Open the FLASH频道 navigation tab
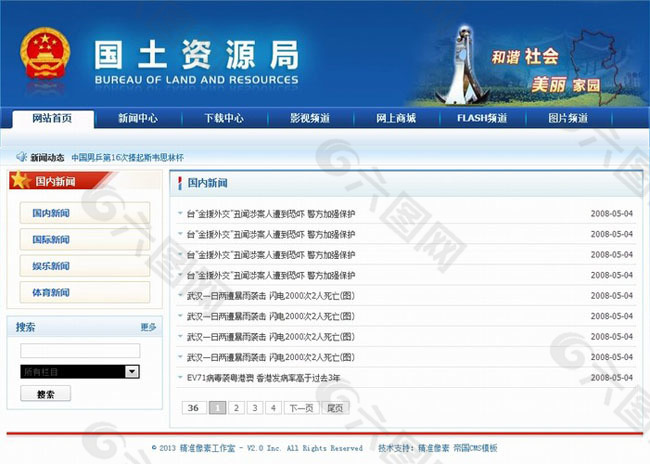This screenshot has height=464, width=650. click(481, 118)
